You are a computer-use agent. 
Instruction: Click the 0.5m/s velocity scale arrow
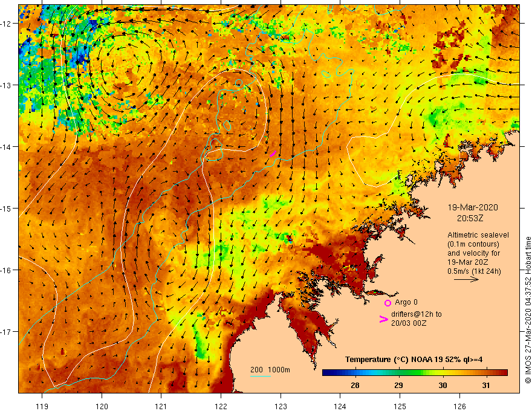coord(466,279)
